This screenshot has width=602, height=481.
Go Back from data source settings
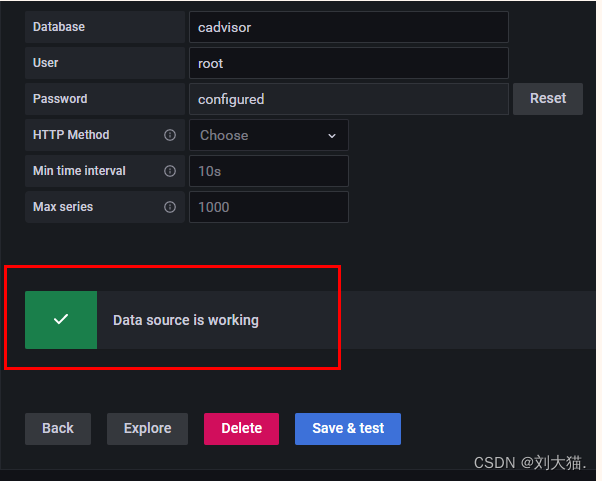[58, 429]
